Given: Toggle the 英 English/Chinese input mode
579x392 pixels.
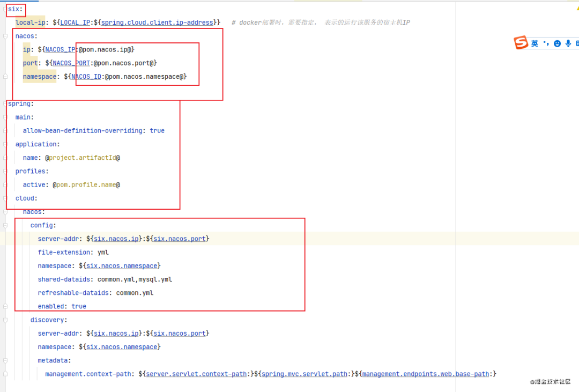Looking at the screenshot, I should [535, 43].
